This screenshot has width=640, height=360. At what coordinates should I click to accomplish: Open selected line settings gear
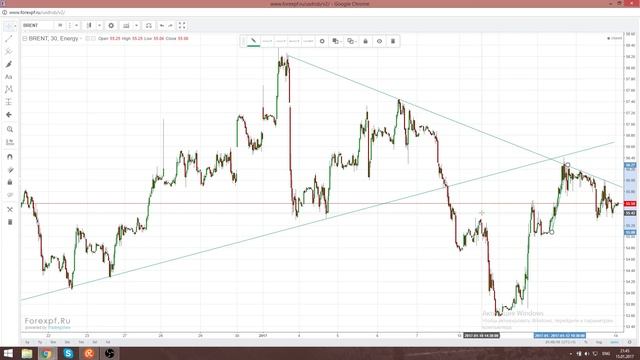[322, 41]
